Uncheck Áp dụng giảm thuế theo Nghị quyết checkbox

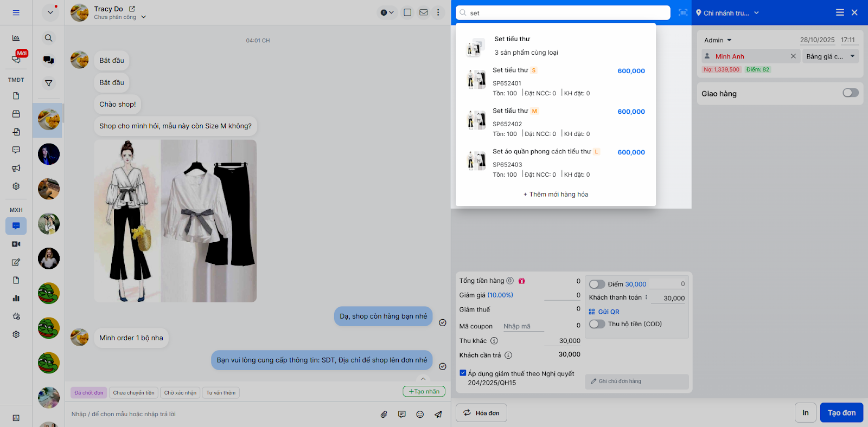463,373
